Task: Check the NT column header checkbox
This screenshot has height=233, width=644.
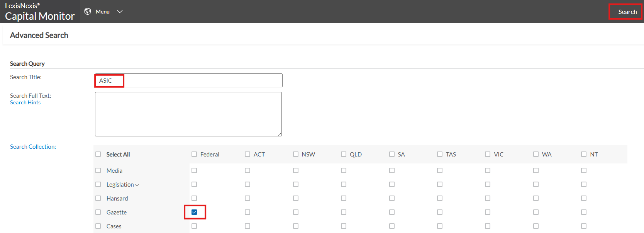Action: pyautogui.click(x=584, y=154)
